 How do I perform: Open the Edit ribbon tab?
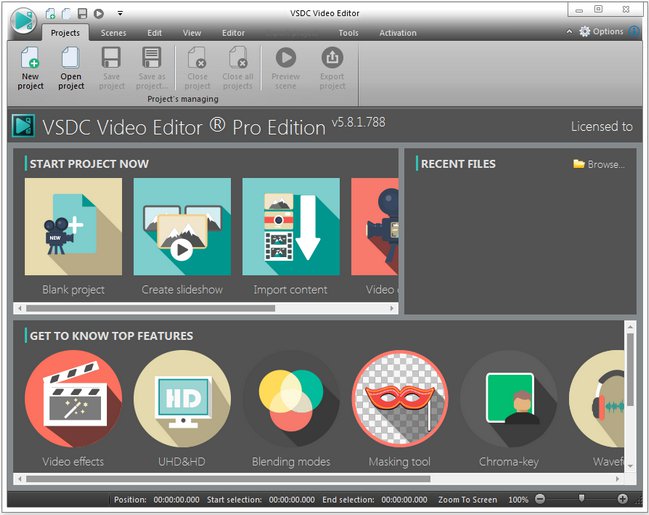pos(154,33)
